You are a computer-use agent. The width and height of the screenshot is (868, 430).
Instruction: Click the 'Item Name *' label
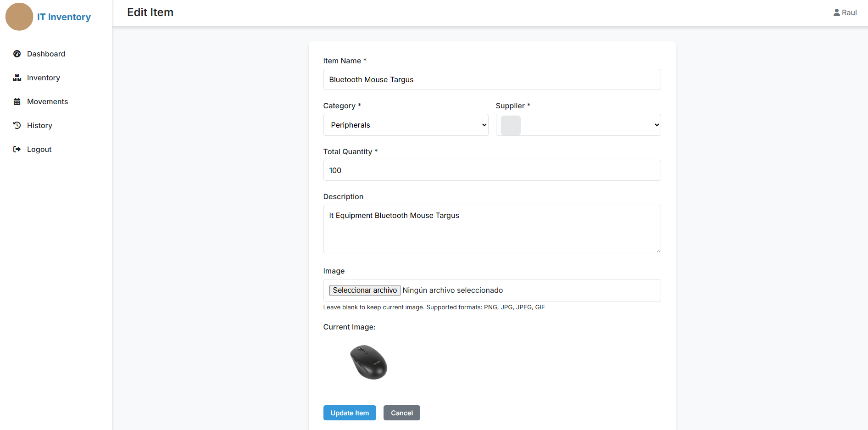(x=345, y=61)
